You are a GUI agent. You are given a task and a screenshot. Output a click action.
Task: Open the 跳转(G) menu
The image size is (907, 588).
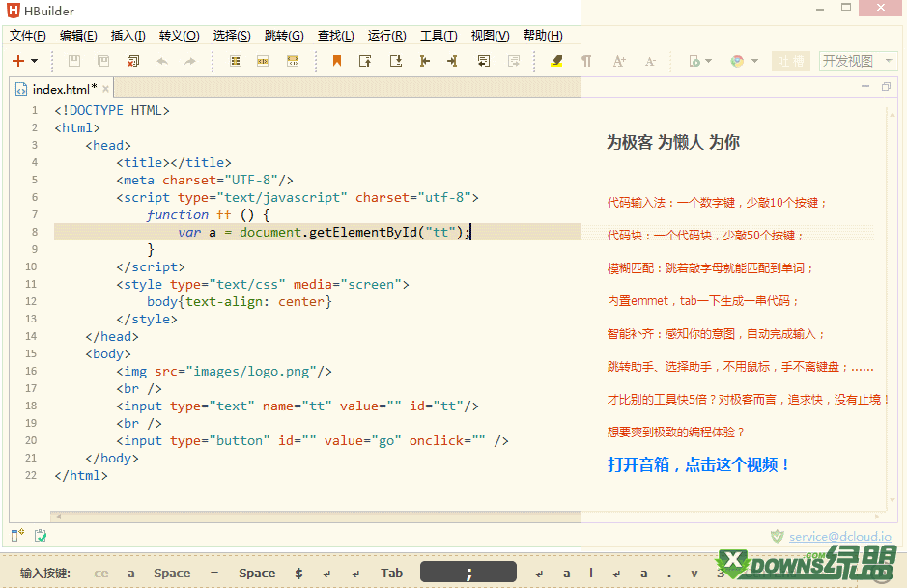(x=284, y=36)
